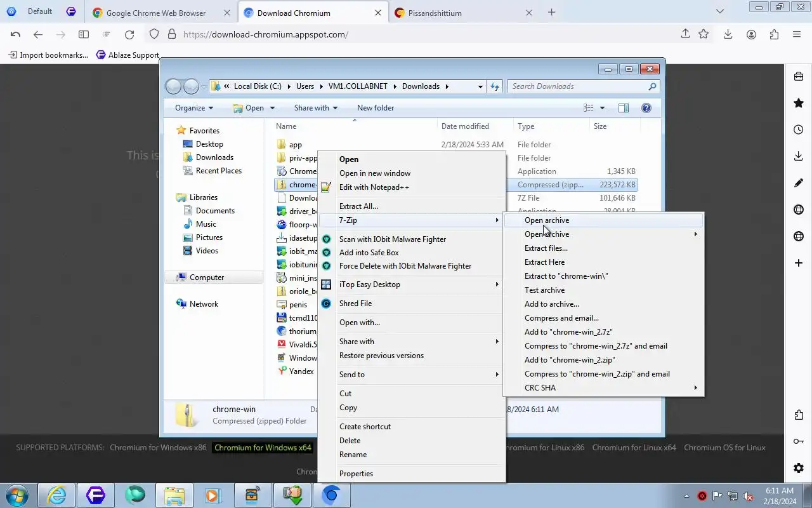Open the list all tabs chevron
Image resolution: width=812 pixels, height=508 pixels.
click(719, 11)
